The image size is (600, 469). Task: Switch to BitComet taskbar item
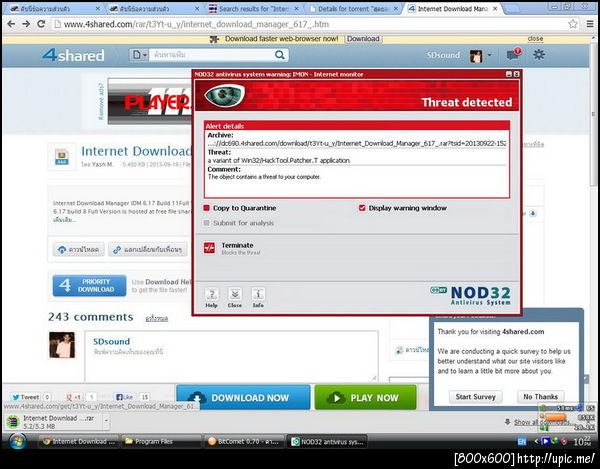244,441
